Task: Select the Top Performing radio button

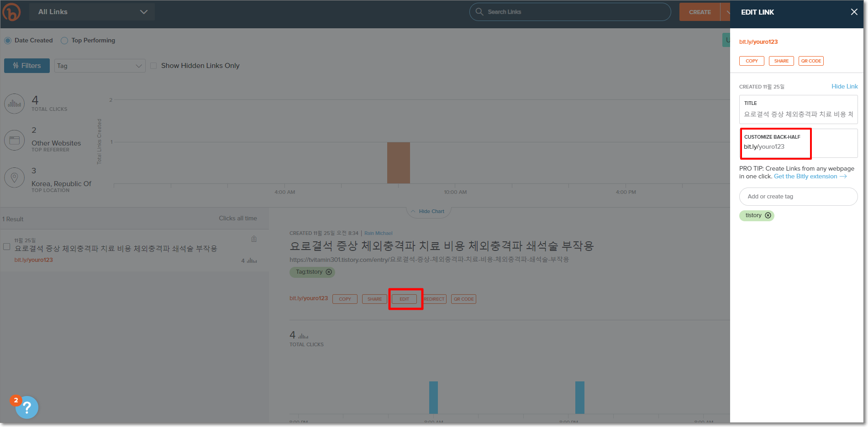Action: click(x=64, y=41)
